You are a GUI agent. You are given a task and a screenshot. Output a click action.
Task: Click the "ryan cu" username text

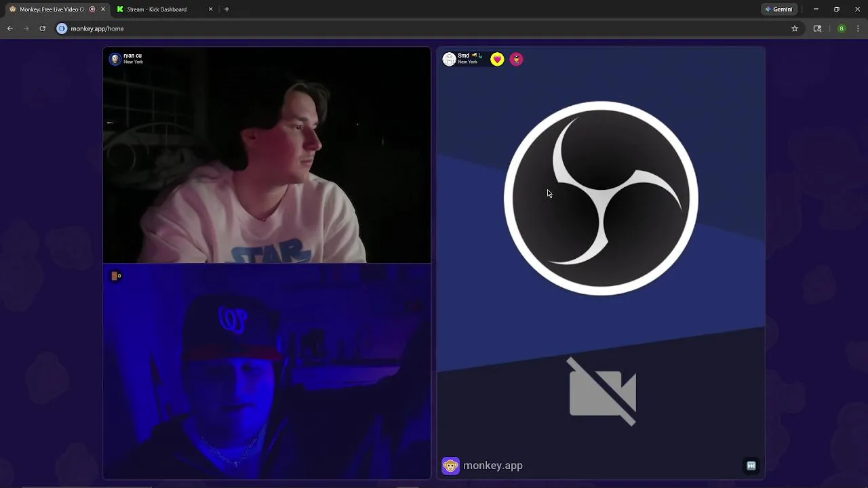click(x=132, y=56)
